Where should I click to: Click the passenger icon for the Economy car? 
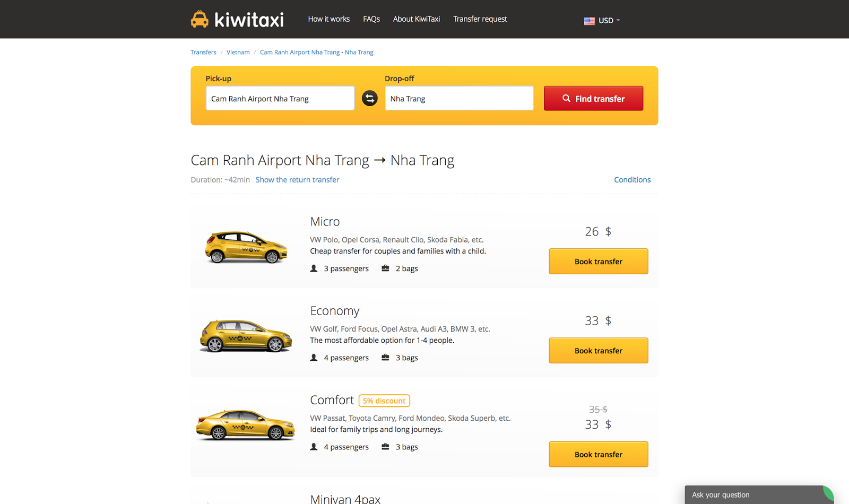point(314,357)
